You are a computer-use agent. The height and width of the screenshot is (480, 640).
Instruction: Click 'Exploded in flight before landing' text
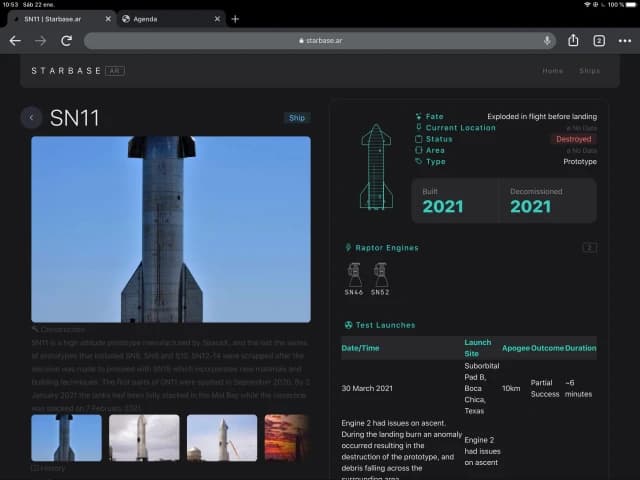tap(542, 117)
